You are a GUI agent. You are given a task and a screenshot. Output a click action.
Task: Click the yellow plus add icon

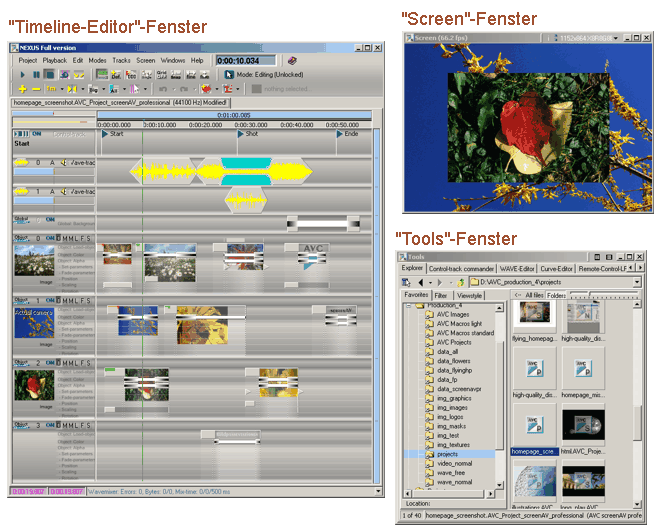(22, 88)
